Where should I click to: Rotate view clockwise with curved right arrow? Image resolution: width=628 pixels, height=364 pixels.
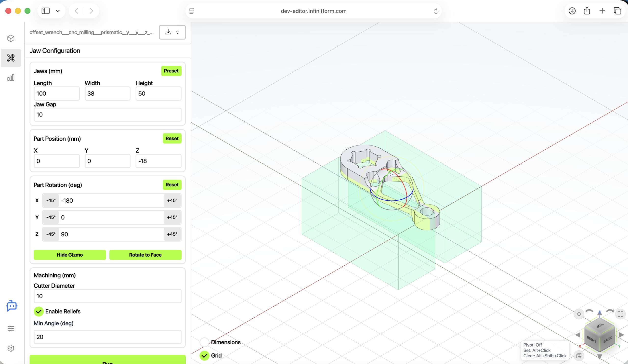tap(610, 311)
